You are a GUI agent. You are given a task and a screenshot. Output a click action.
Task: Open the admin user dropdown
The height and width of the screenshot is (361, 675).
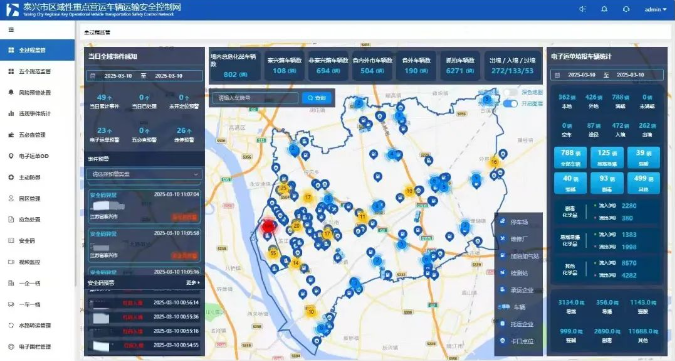(656, 9)
